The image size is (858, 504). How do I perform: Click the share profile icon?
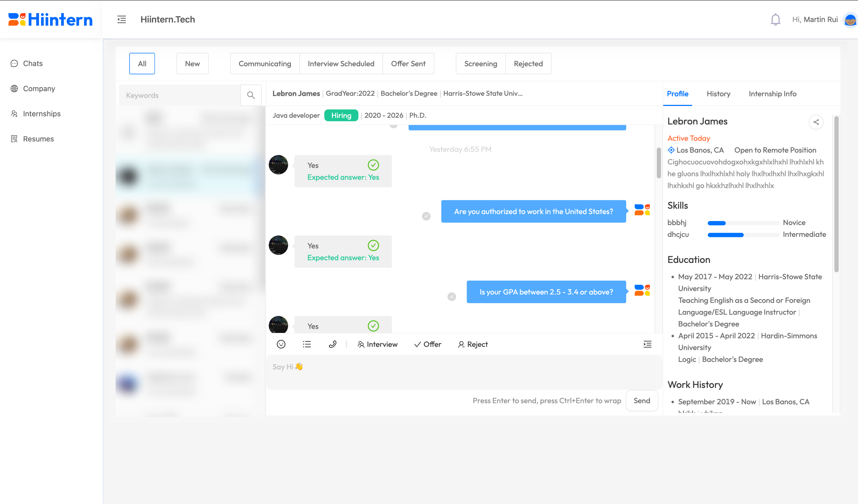[816, 122]
